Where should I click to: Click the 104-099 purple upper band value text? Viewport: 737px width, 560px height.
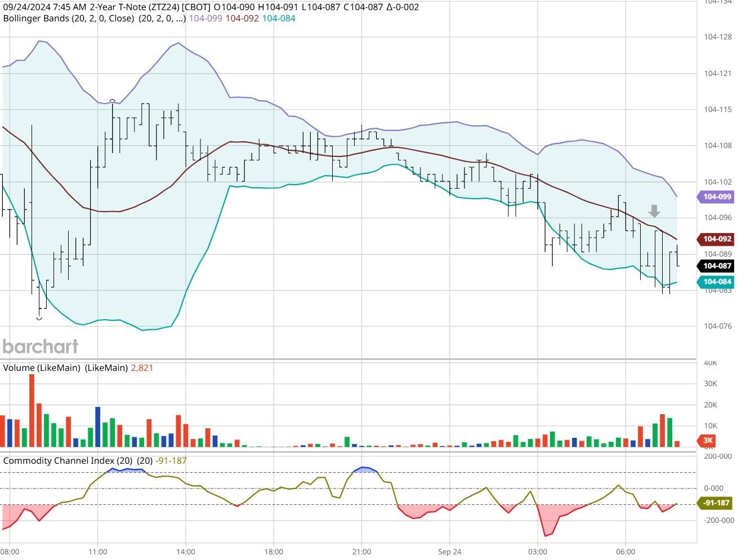pos(205,19)
